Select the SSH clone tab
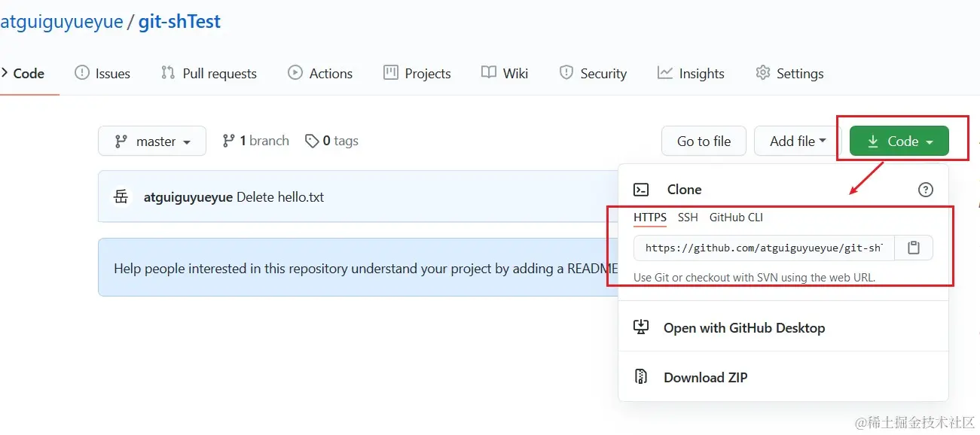 point(688,217)
